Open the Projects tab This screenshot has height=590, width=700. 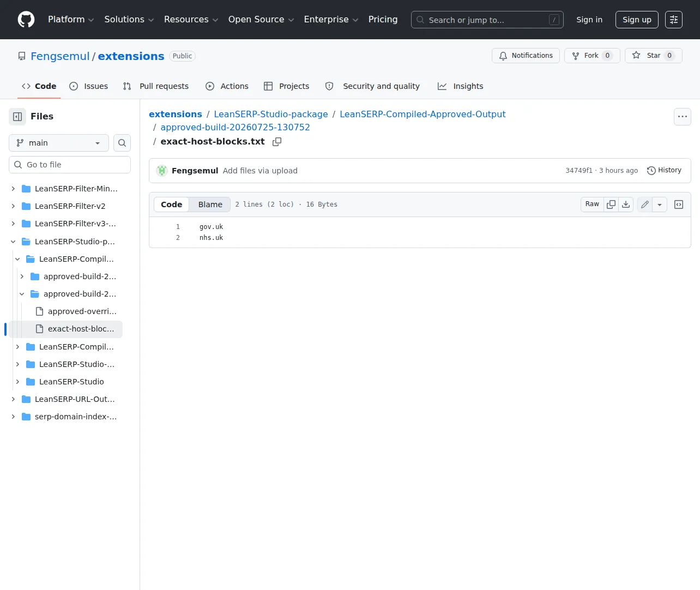[287, 86]
